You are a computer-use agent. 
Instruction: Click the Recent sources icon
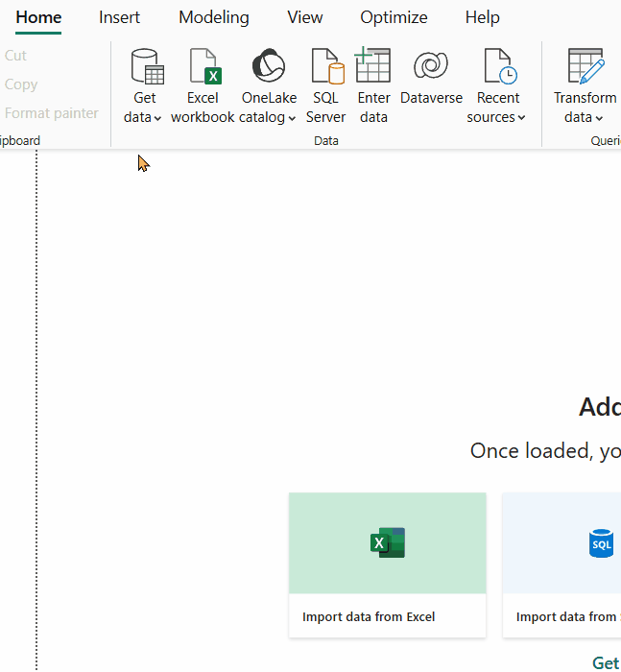coord(498,67)
